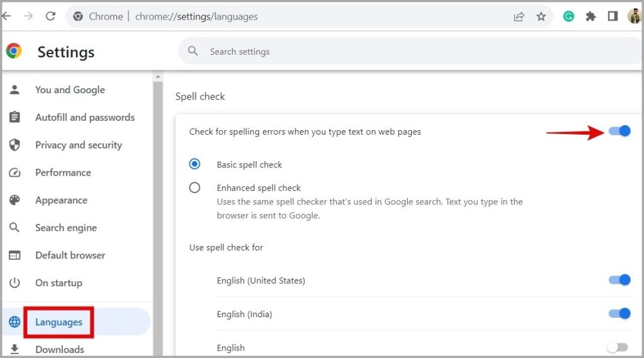
Task: Click 'Check for spelling errors' description text
Action: click(305, 131)
